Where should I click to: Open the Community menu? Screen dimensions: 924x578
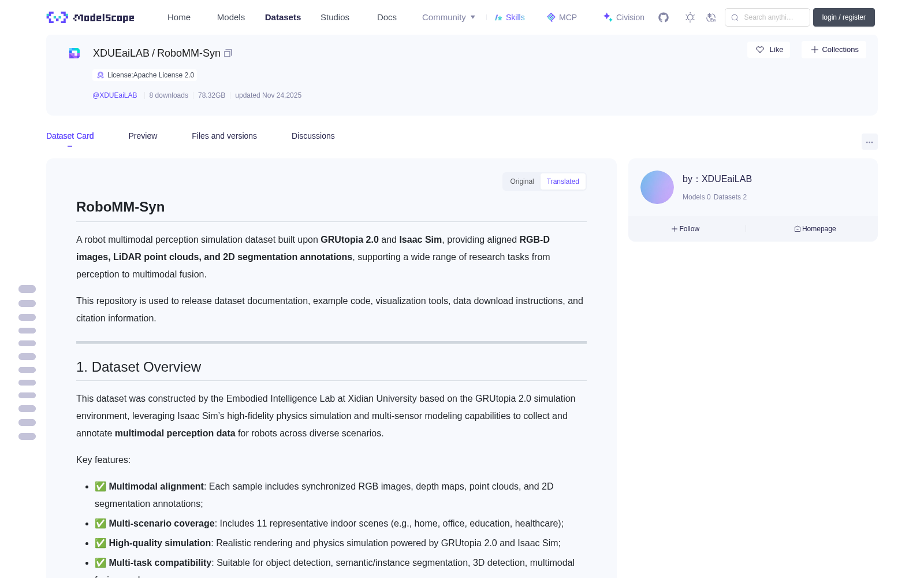pos(449,17)
